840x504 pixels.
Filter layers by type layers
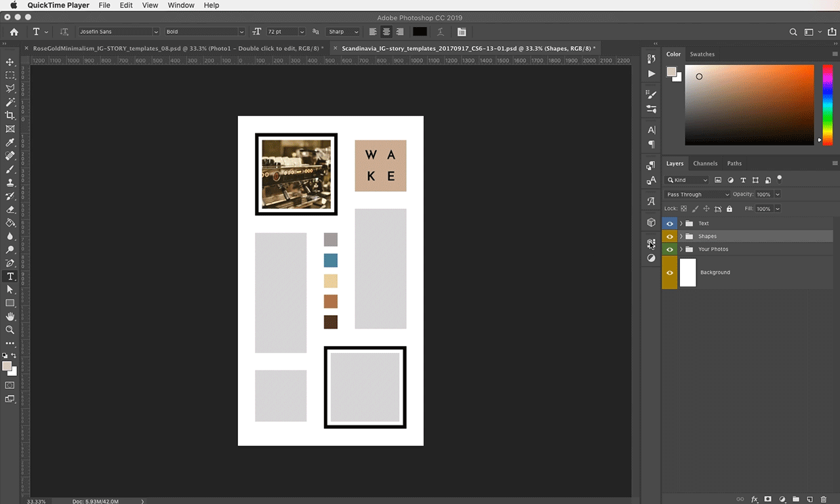[743, 180]
